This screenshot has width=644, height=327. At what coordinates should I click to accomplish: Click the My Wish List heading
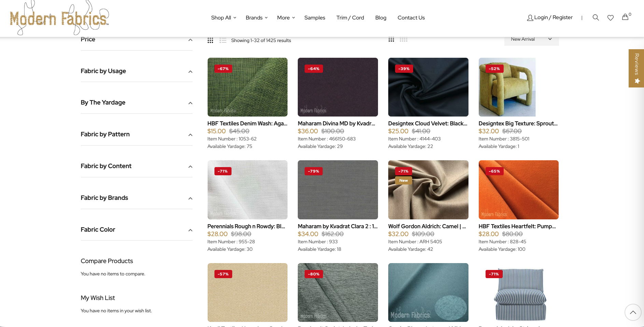tap(98, 298)
